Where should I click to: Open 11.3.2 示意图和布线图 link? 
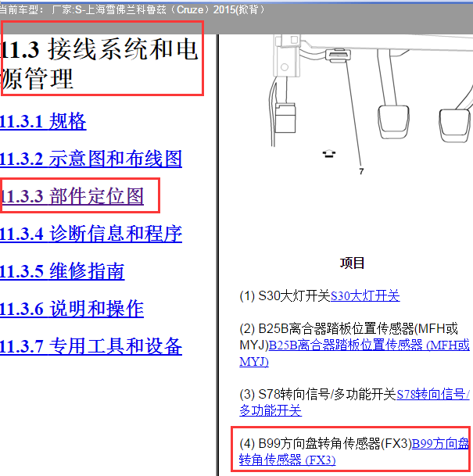[91, 159]
